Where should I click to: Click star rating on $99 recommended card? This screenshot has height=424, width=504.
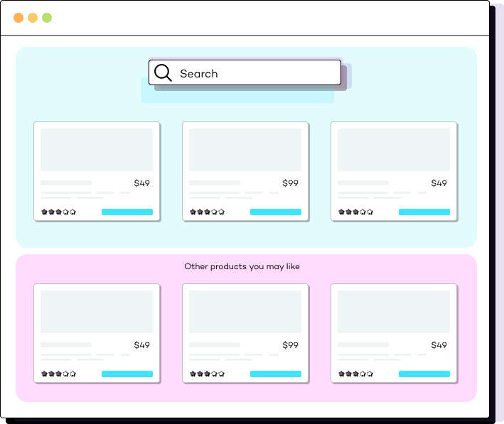[x=207, y=374]
